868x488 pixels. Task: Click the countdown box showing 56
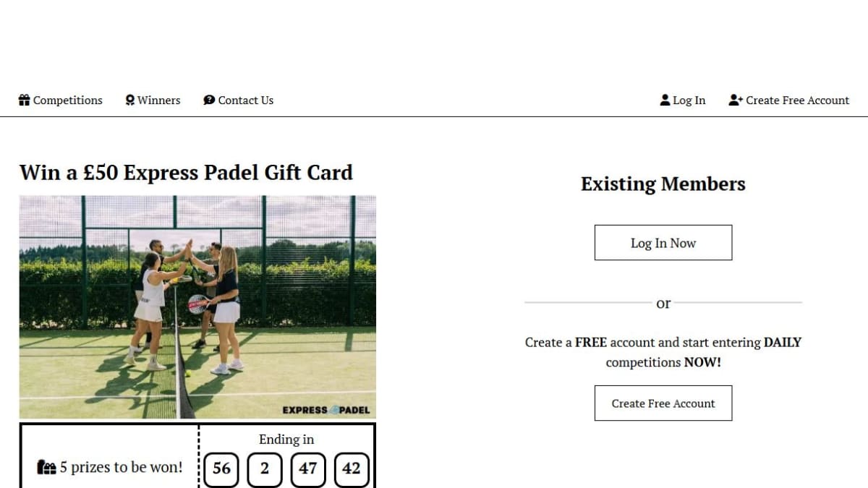(222, 469)
